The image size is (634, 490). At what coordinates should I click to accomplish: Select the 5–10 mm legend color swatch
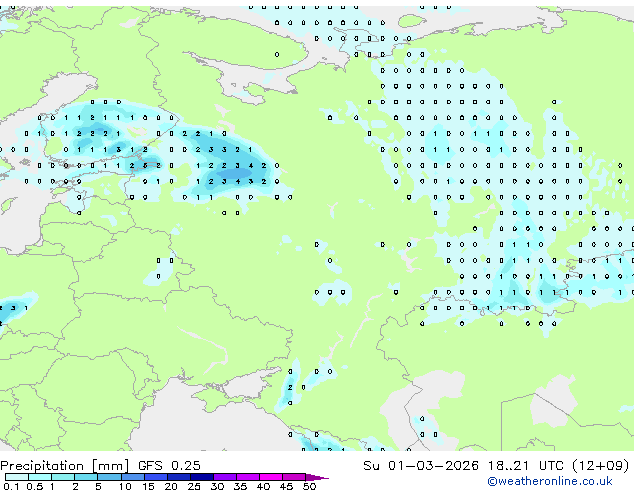click(x=109, y=477)
